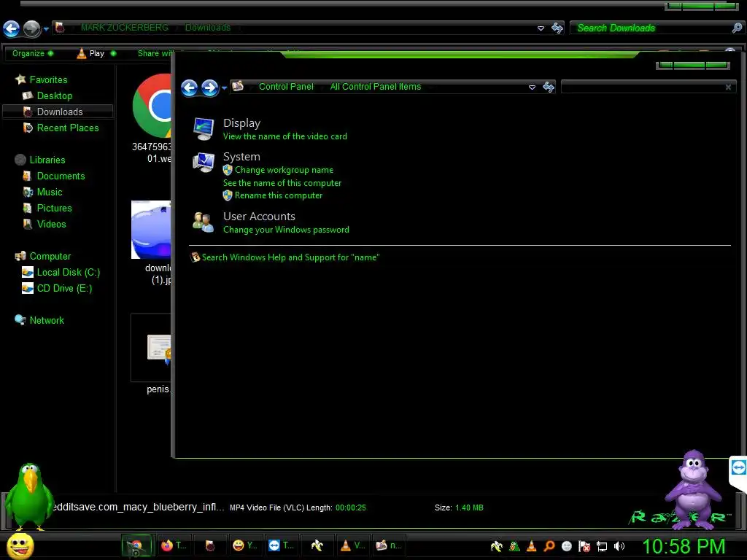The width and height of the screenshot is (747, 560).
Task: Open the Action Center flag tray icon
Action: [x=584, y=546]
